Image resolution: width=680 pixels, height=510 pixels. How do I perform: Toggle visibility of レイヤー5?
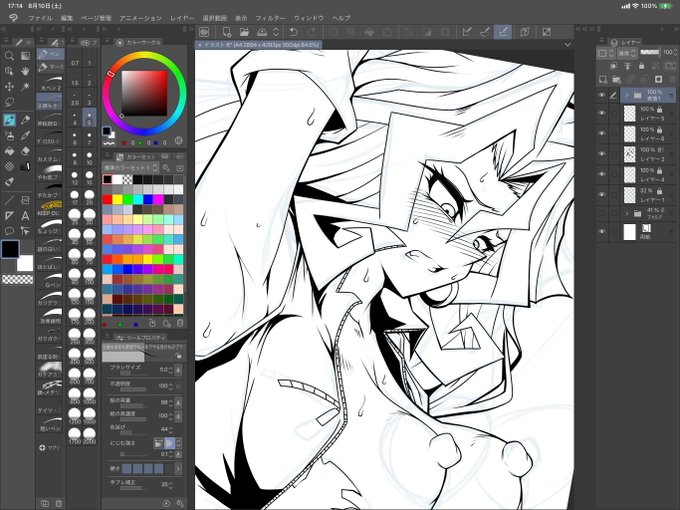pyautogui.click(x=602, y=113)
